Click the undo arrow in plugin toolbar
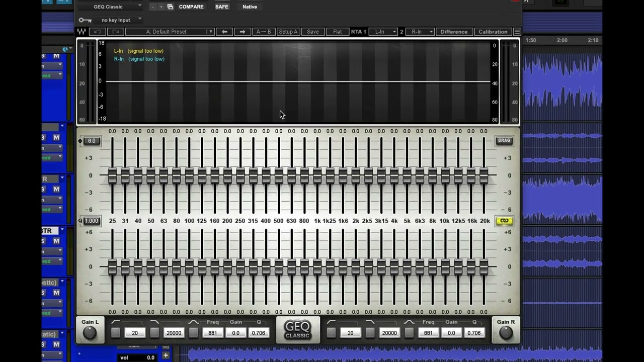Viewport: 644px width, 362px height. point(97,32)
